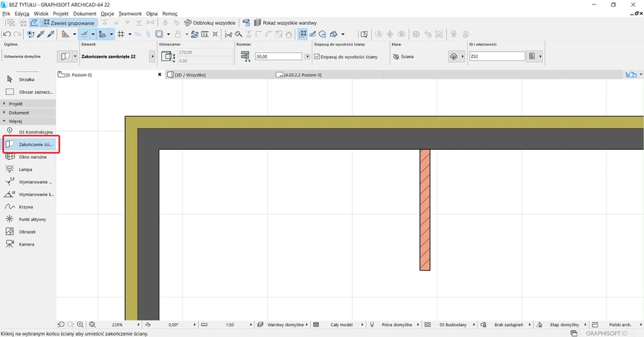Open the Widok menu

41,13
